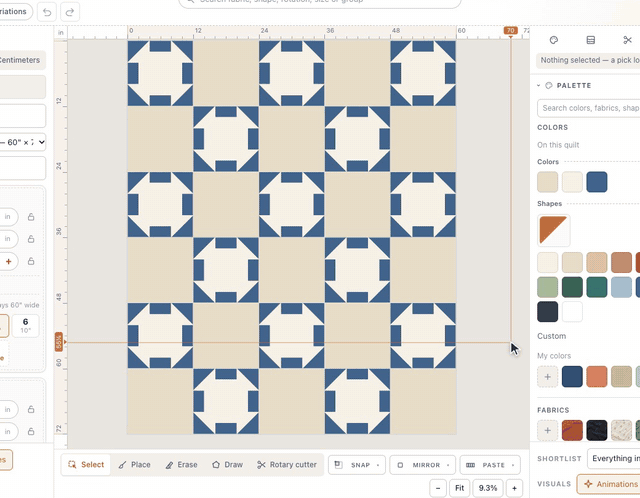Choose the charcoal navy palette swatch

coord(547,312)
